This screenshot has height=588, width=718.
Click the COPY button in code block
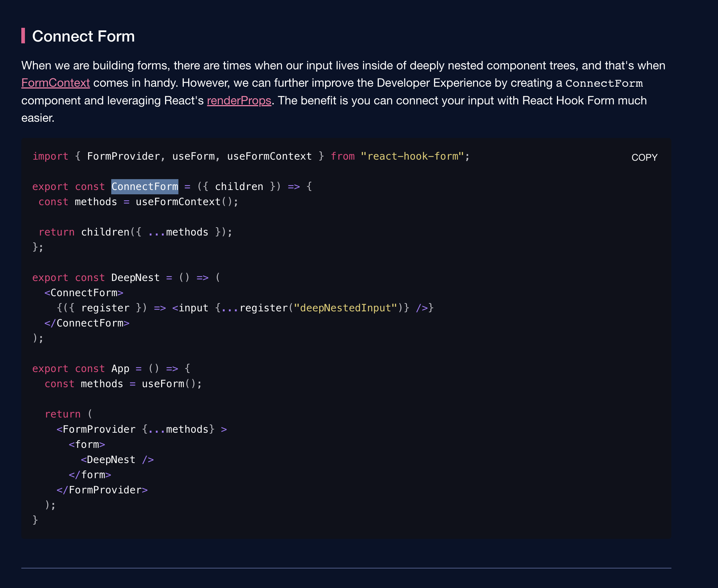coord(644,157)
